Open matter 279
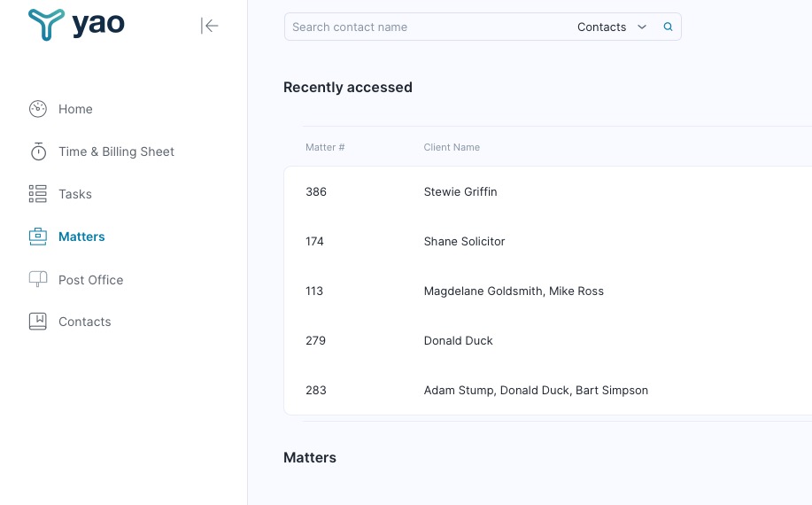812x505 pixels. tap(315, 341)
